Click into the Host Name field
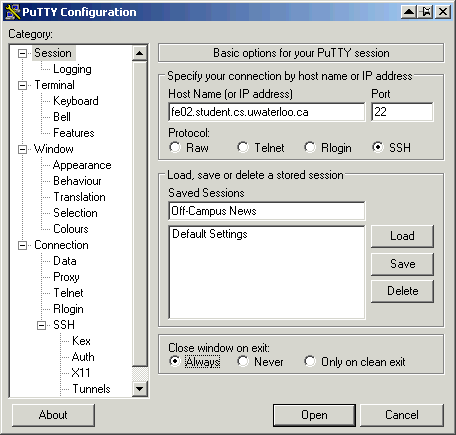 tap(267, 112)
